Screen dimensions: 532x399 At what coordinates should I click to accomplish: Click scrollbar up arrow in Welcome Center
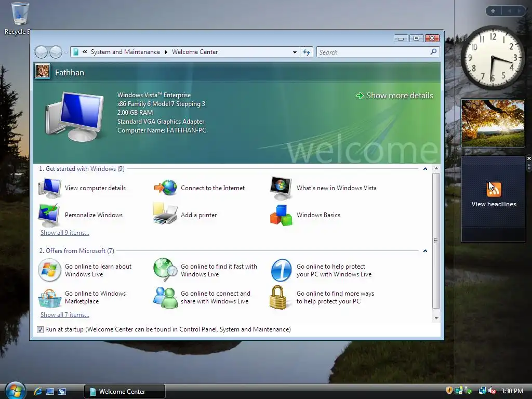[x=436, y=169]
